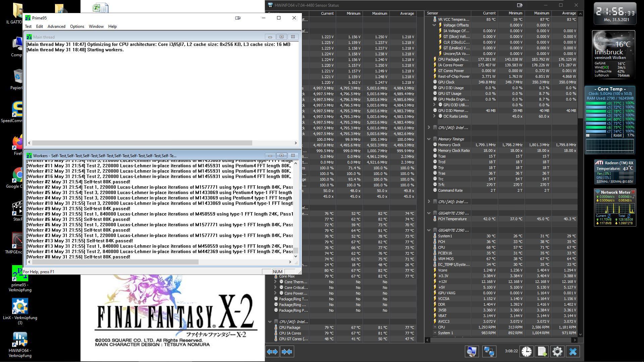Select CPU Package Po... sensor row

pyautogui.click(x=501, y=59)
